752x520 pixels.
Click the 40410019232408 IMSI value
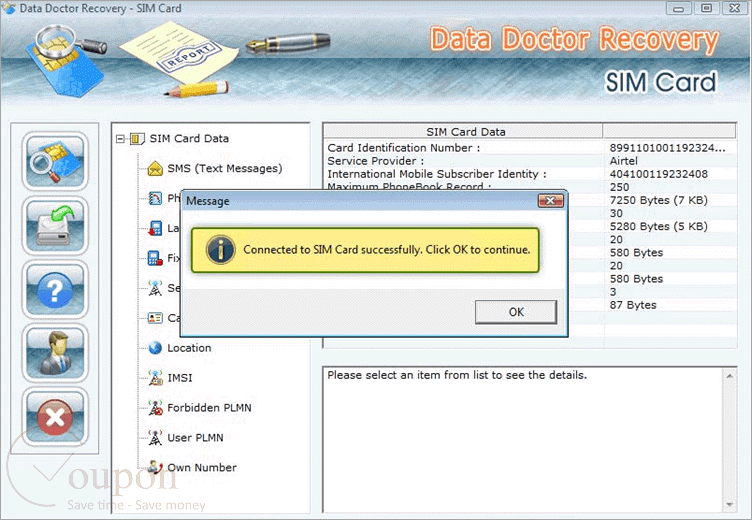(658, 174)
